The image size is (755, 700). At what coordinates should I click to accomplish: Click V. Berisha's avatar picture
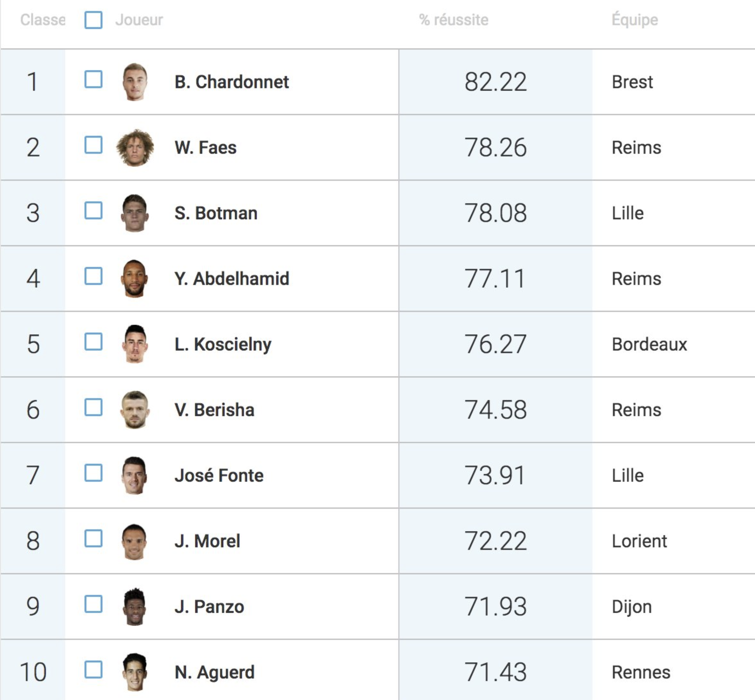135,410
